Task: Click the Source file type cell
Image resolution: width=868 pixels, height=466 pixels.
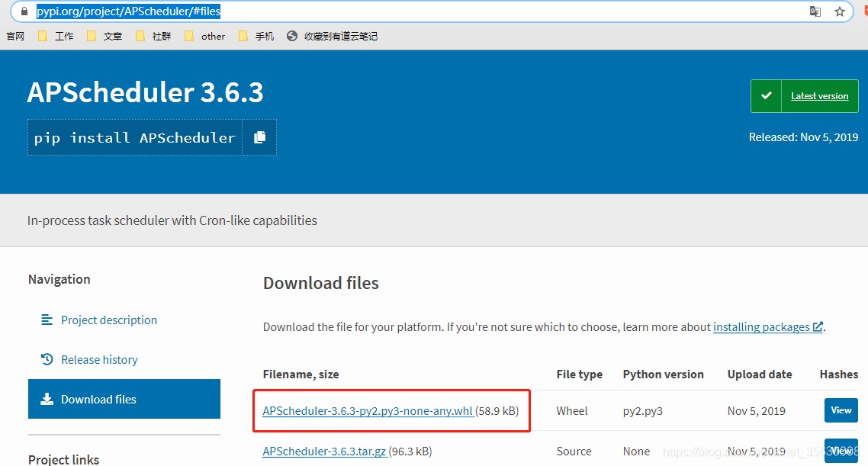Action: coord(574,451)
